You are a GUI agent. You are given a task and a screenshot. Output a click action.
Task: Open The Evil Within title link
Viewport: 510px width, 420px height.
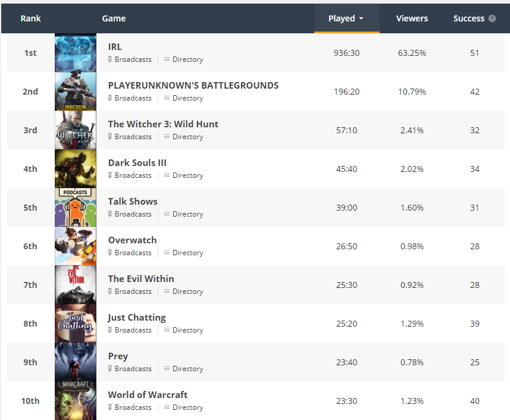[141, 279]
